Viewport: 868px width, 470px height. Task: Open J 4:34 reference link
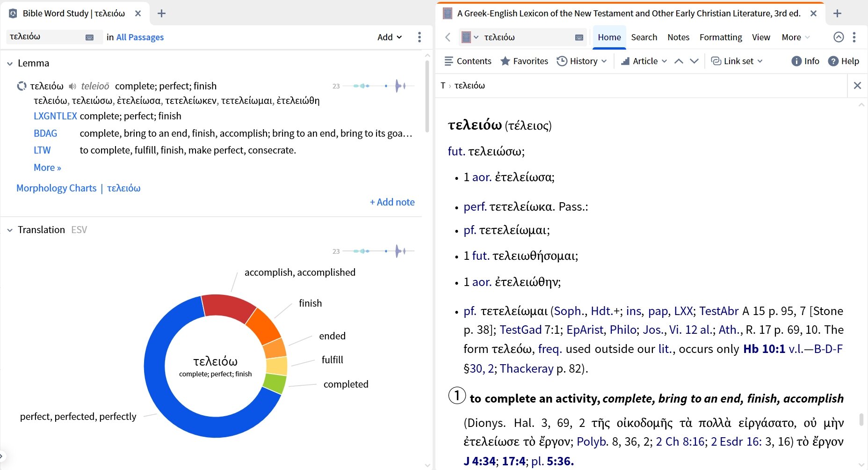pos(479,462)
